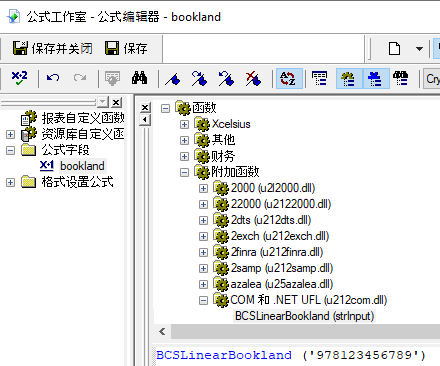The image size is (440, 366).
Task: Click the Undo arrow icon
Action: coord(53,78)
